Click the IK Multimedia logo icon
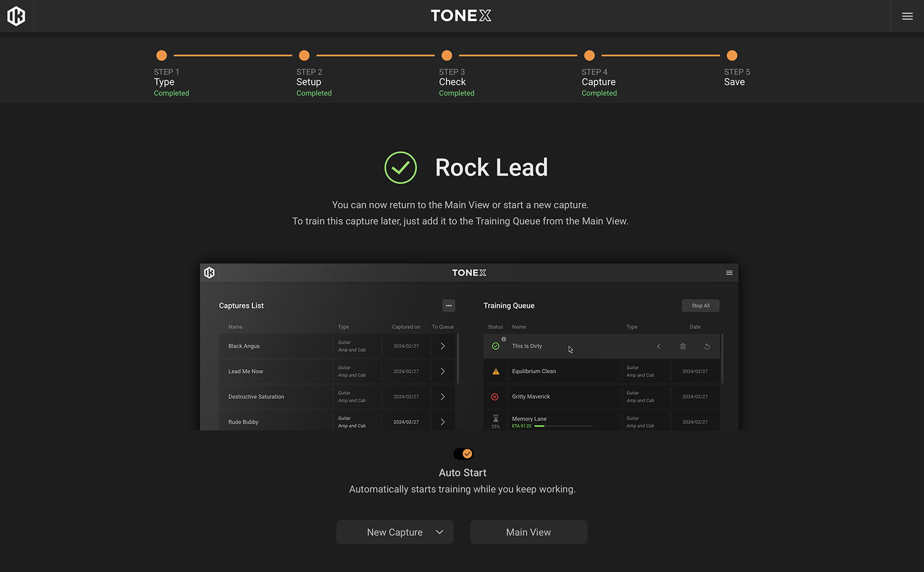 (x=16, y=16)
